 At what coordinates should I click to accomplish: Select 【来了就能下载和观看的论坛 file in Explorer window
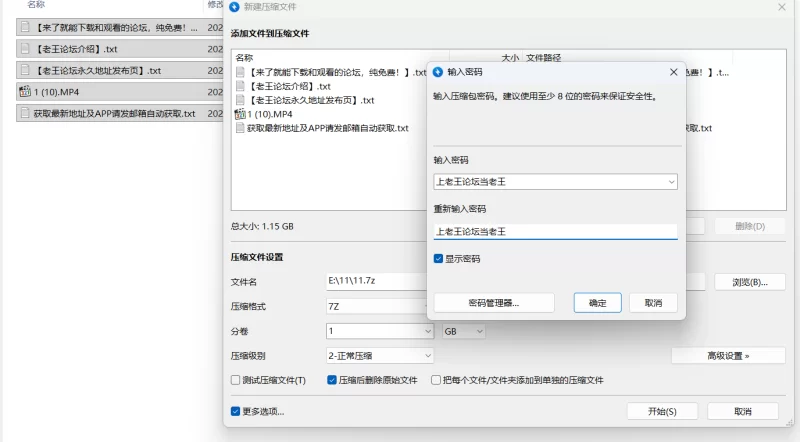point(120,28)
